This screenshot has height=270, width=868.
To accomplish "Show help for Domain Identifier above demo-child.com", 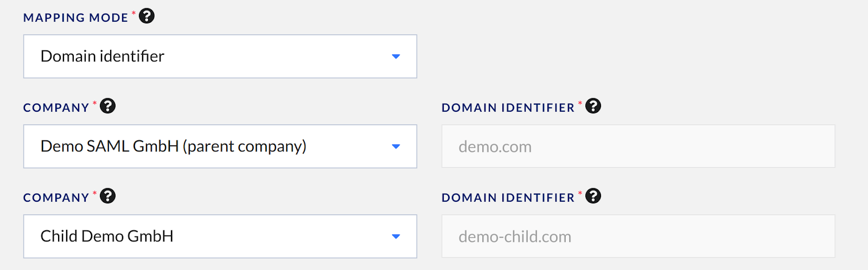I will [593, 196].
